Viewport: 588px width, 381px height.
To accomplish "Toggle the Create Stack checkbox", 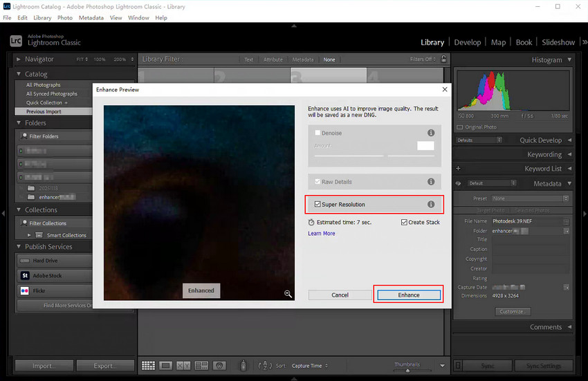I will [404, 222].
